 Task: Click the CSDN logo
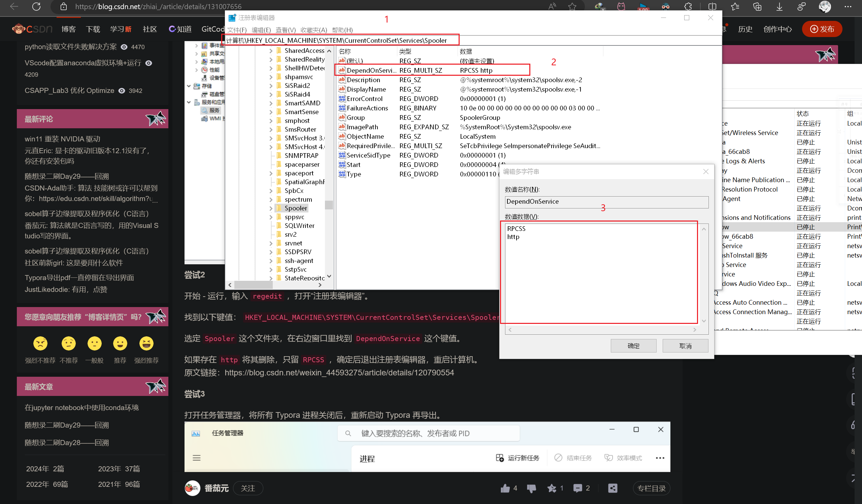(x=32, y=29)
